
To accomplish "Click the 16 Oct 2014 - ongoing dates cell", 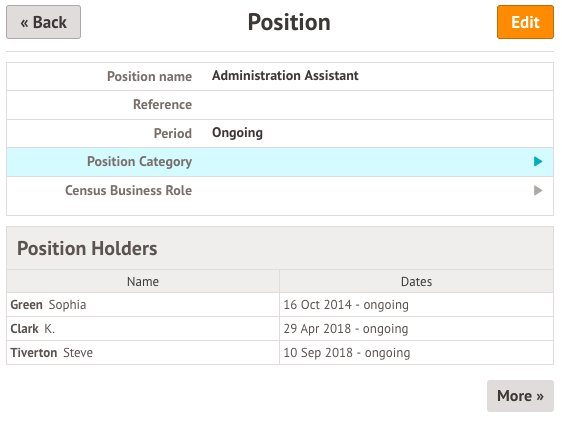I will (416, 305).
